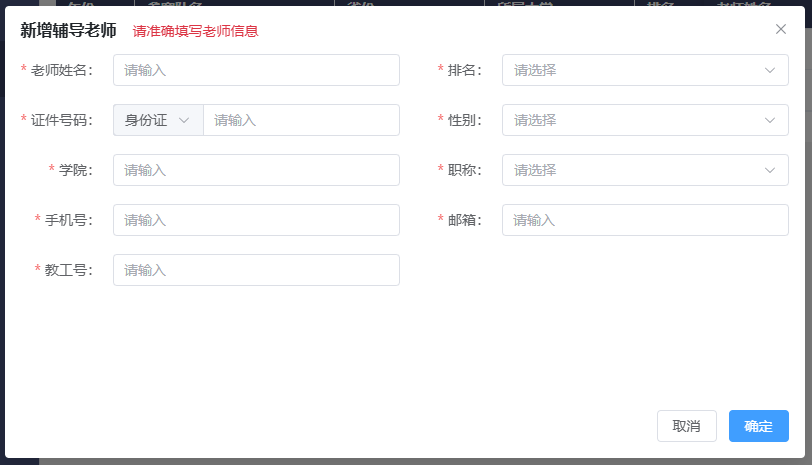Click the chevron arrow in the 职称 field
The width and height of the screenshot is (812, 465).
click(x=769, y=170)
